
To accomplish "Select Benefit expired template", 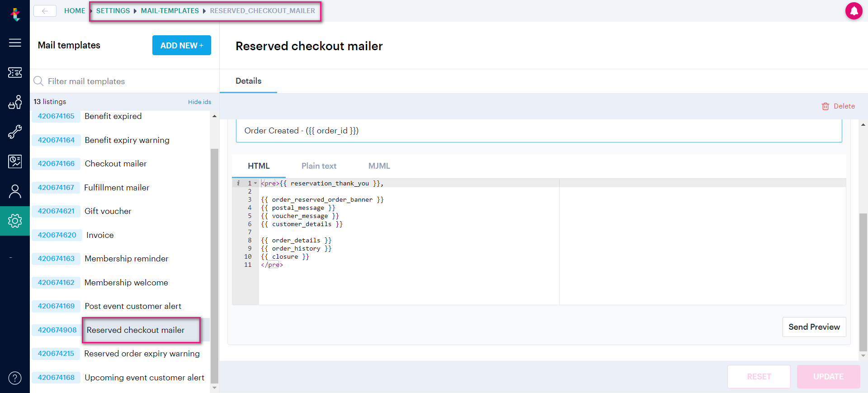I will point(113,116).
